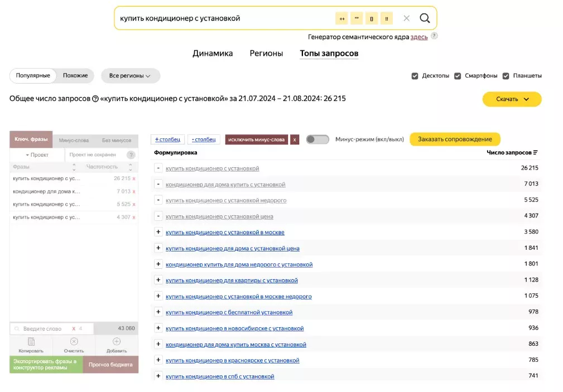The width and height of the screenshot is (563, 392).
Task: Sort by Частотность column arrows
Action: [131, 167]
